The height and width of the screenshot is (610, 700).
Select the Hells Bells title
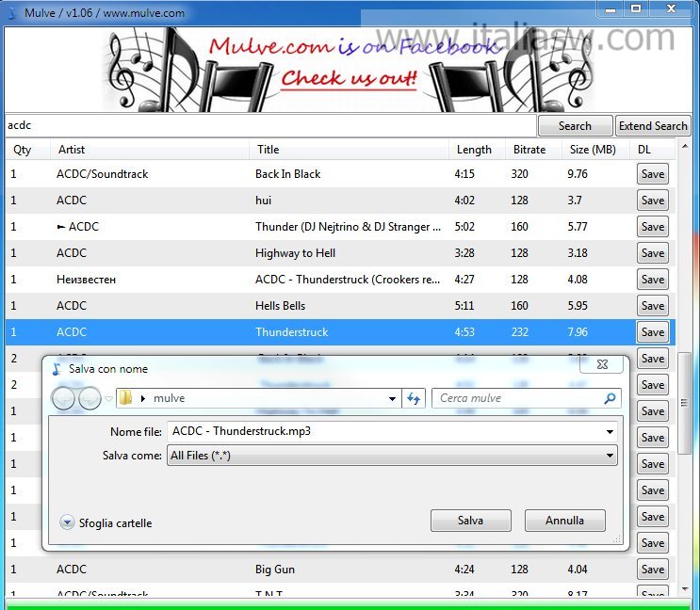click(x=280, y=305)
